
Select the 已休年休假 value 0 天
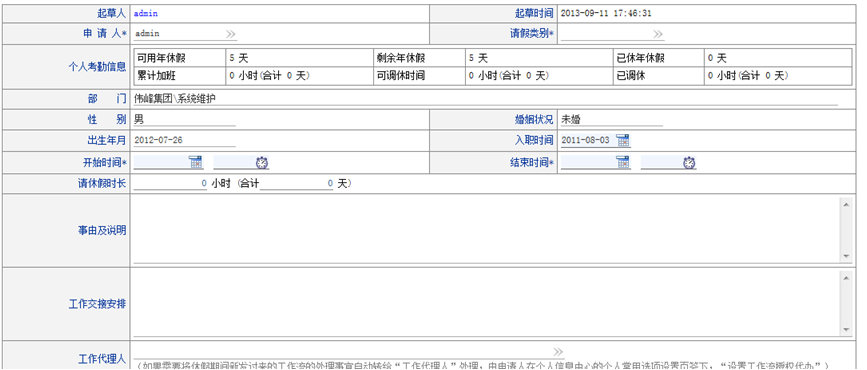(718, 58)
